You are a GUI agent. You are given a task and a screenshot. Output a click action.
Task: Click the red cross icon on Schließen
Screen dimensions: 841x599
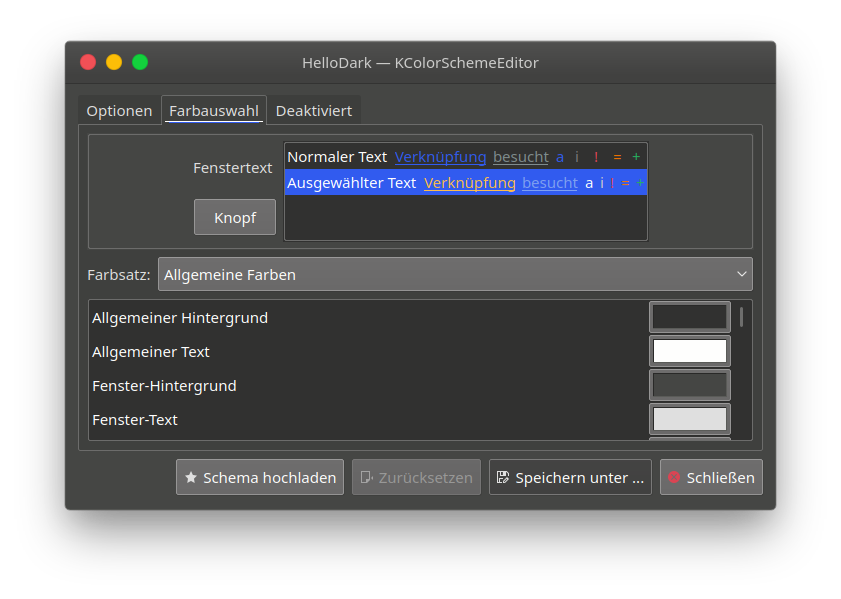[x=674, y=477]
